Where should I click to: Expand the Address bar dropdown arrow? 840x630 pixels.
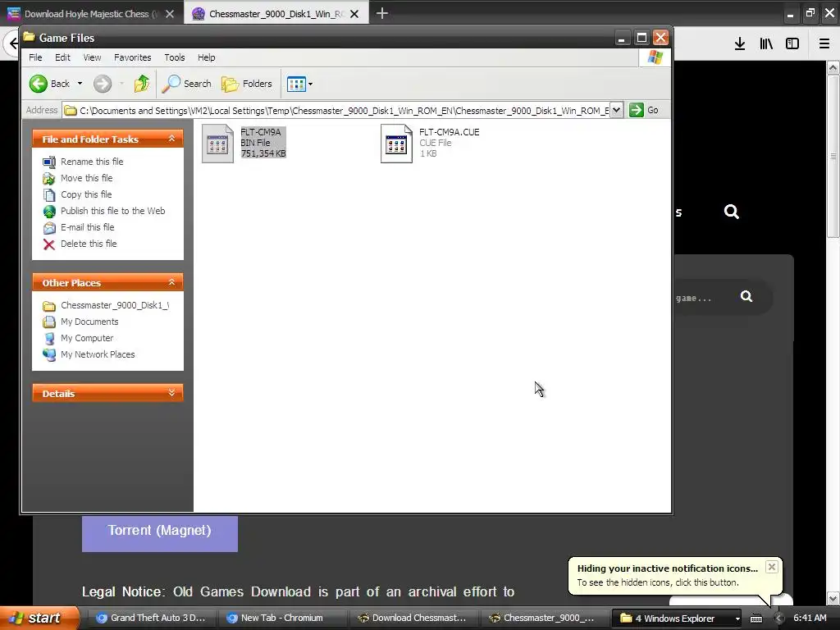[617, 111]
